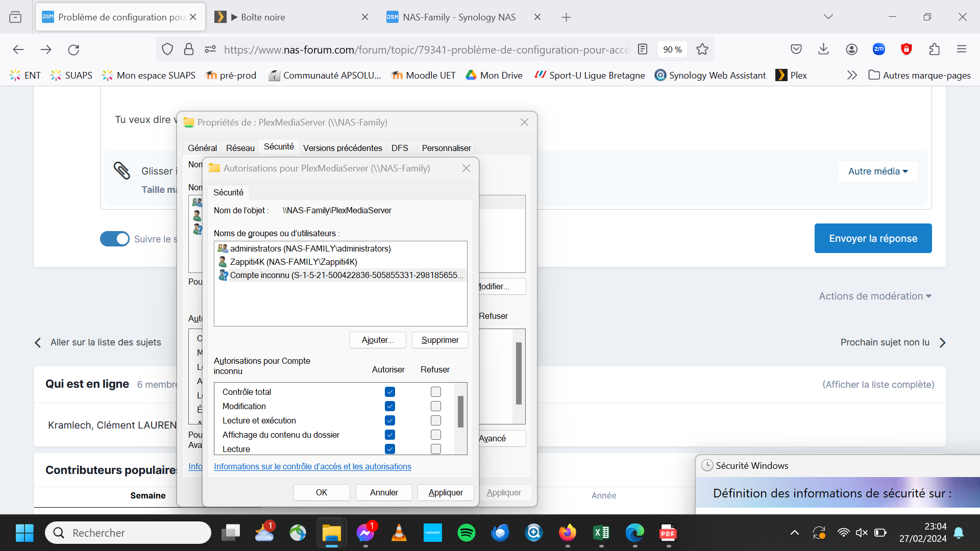This screenshot has height=551, width=980.
Task: Open the Général tab in Propriétés
Action: click(x=202, y=148)
